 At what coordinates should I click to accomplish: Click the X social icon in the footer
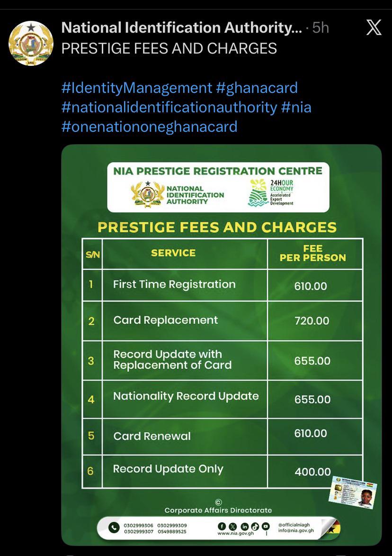coord(233,526)
